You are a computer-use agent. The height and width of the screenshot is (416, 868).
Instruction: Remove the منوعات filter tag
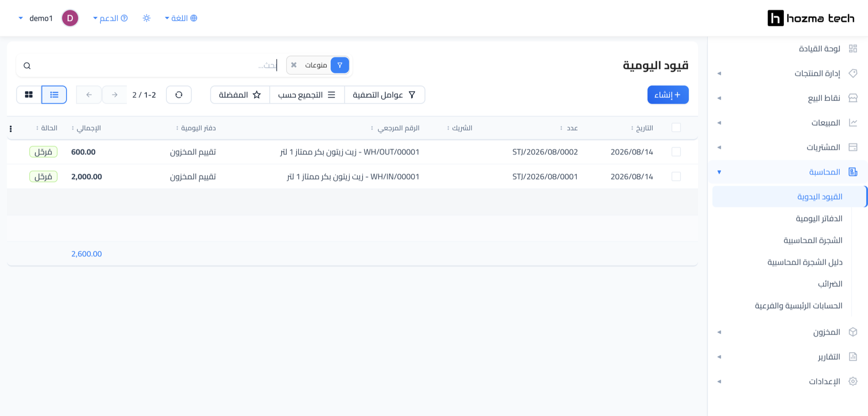click(x=294, y=65)
